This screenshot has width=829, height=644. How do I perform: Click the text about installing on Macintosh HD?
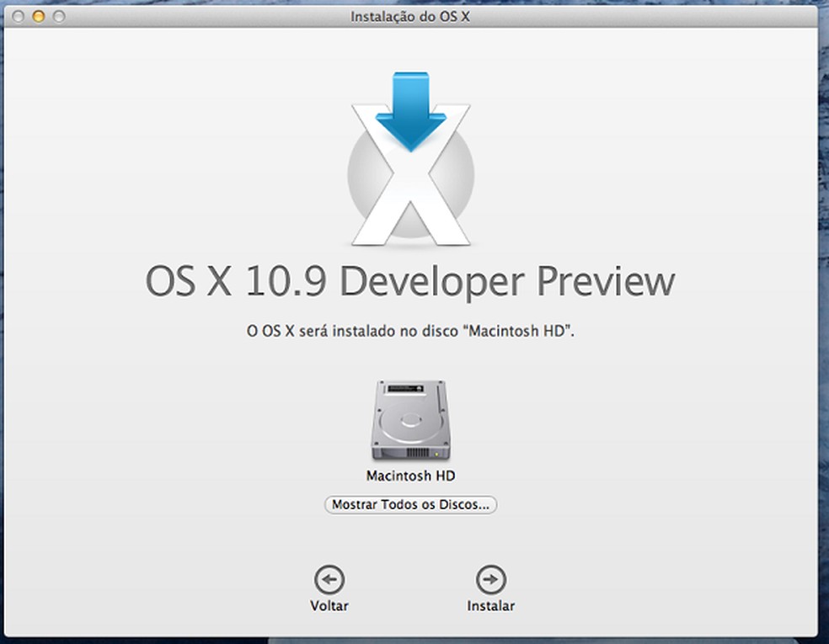(x=411, y=331)
